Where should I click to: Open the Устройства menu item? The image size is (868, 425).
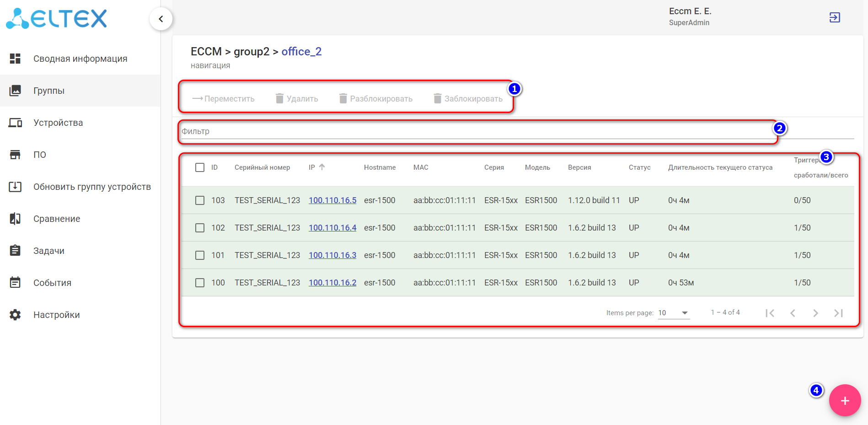(58, 123)
